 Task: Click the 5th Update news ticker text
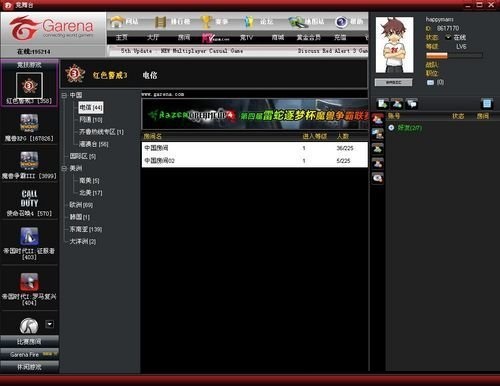pos(182,51)
